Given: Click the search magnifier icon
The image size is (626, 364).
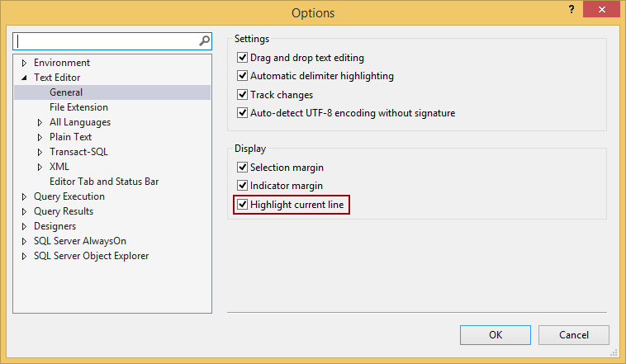Looking at the screenshot, I should pyautogui.click(x=204, y=40).
